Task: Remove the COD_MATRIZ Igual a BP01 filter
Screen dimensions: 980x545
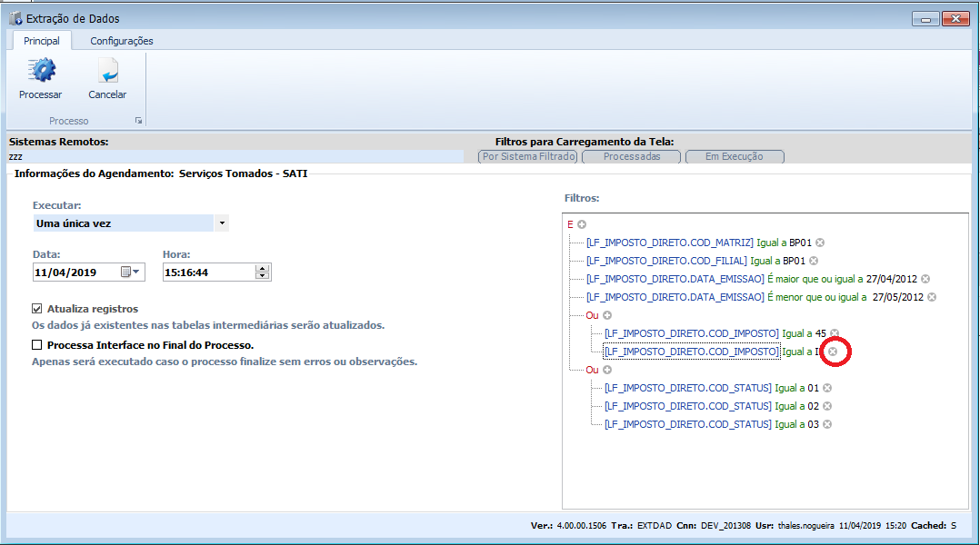Action: coord(820,243)
